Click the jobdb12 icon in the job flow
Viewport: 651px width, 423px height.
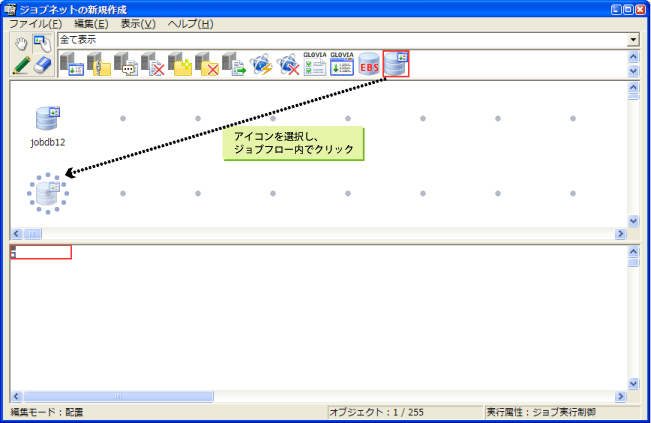(48, 118)
